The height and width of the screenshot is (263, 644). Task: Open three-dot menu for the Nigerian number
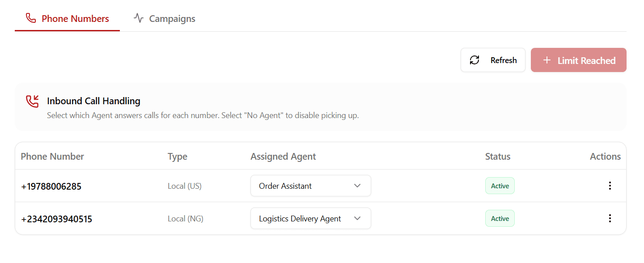point(610,218)
